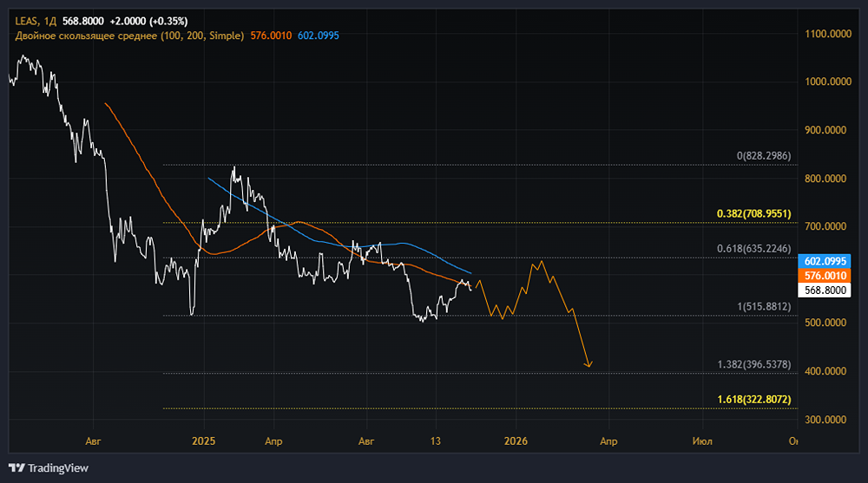Select the 1.618(322.8072) Fibonacci level label
868x483 pixels.
pyautogui.click(x=754, y=400)
